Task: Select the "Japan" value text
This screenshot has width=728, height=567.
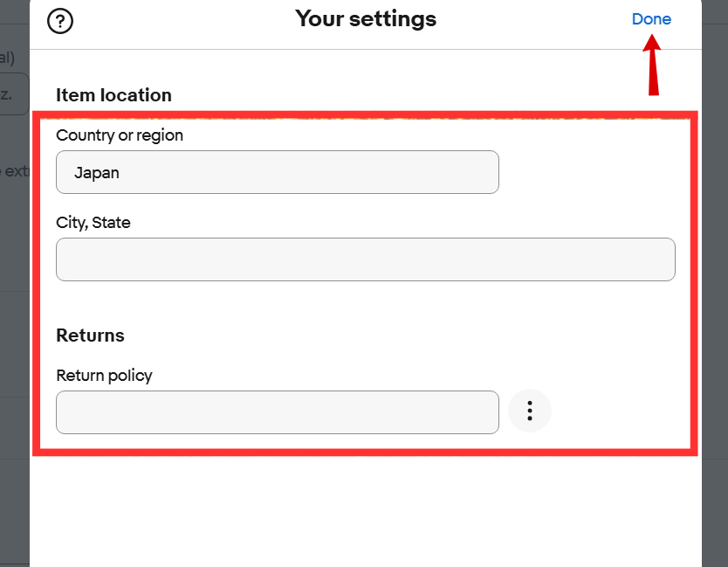Action: tap(97, 173)
